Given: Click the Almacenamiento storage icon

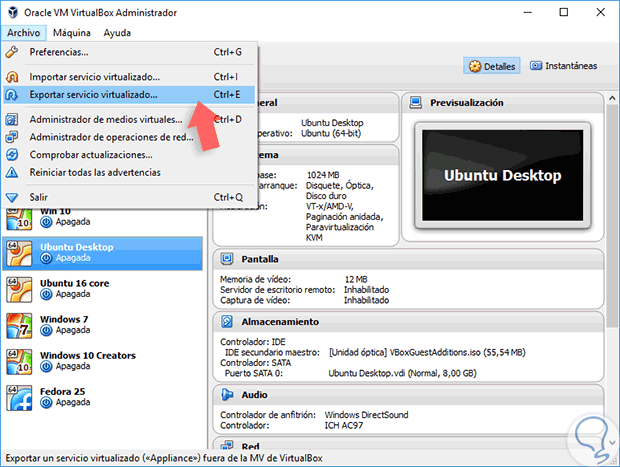Looking at the screenshot, I should click(x=227, y=321).
